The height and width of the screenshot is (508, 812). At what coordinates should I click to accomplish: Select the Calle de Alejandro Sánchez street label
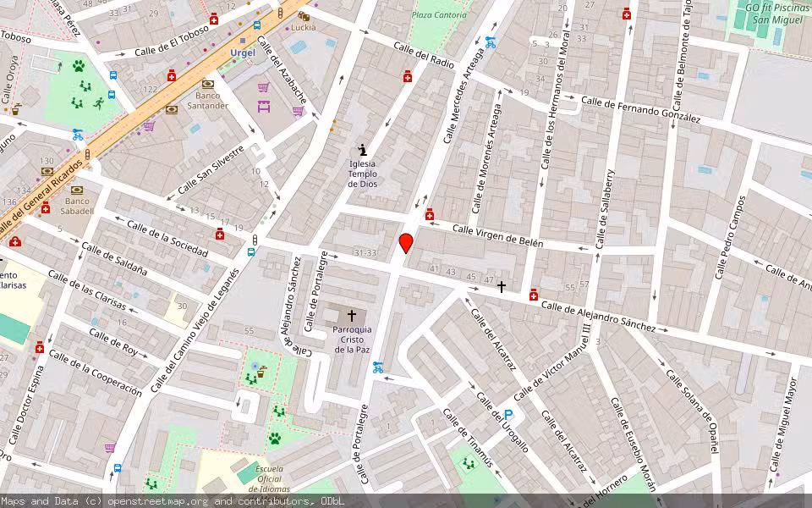(599, 317)
